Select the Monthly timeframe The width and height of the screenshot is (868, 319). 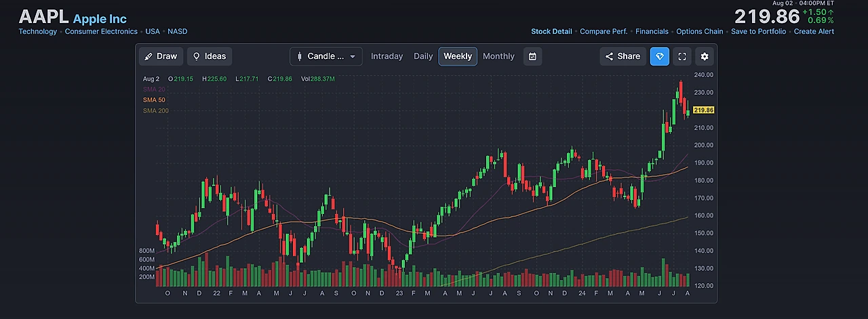click(x=498, y=56)
